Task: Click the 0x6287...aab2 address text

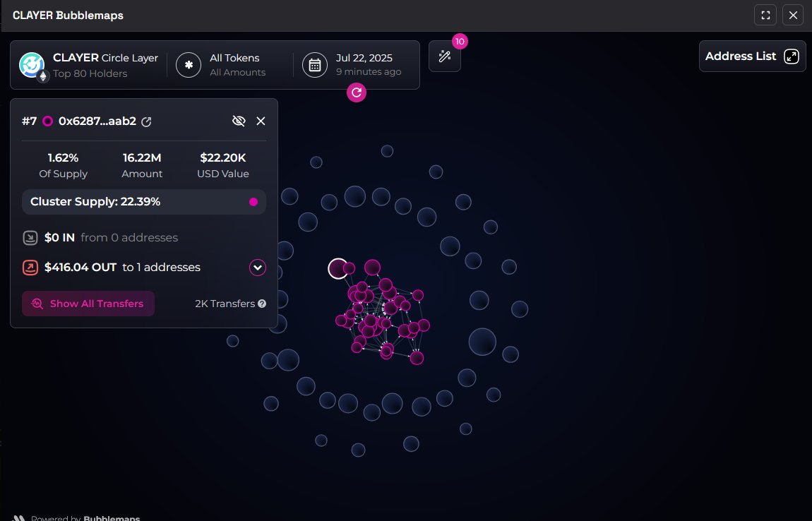Action: 97,121
